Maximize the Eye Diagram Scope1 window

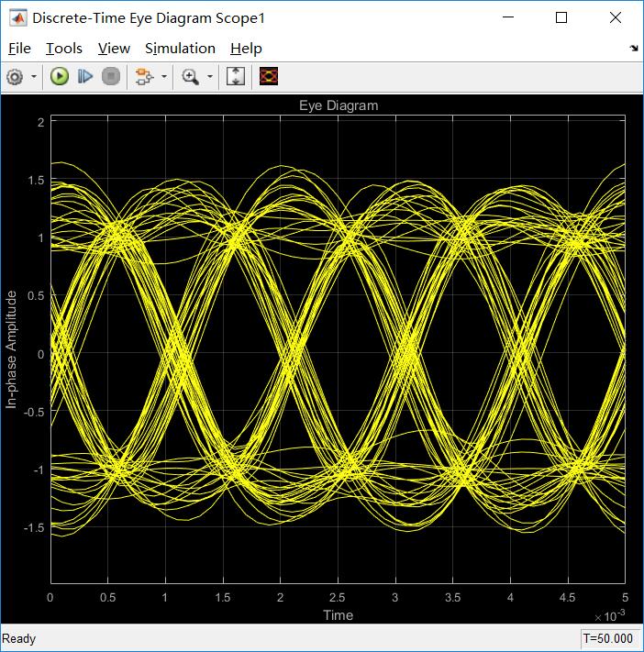pyautogui.click(x=561, y=17)
